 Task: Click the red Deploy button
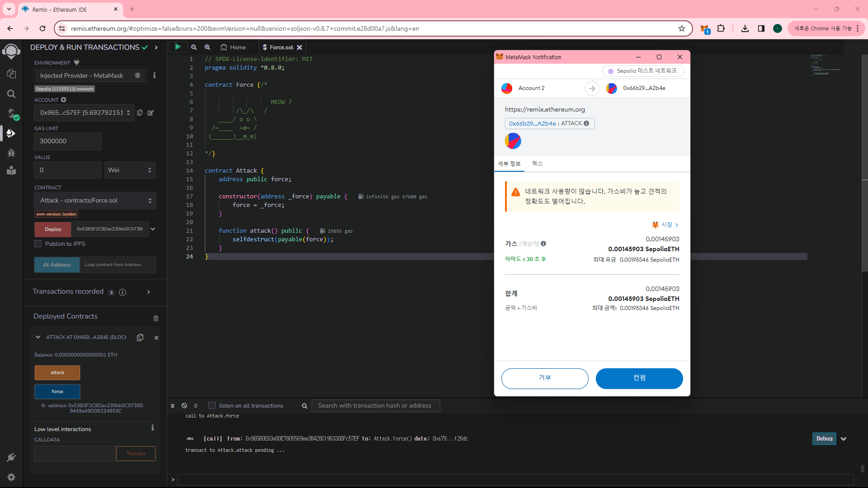pyautogui.click(x=53, y=230)
